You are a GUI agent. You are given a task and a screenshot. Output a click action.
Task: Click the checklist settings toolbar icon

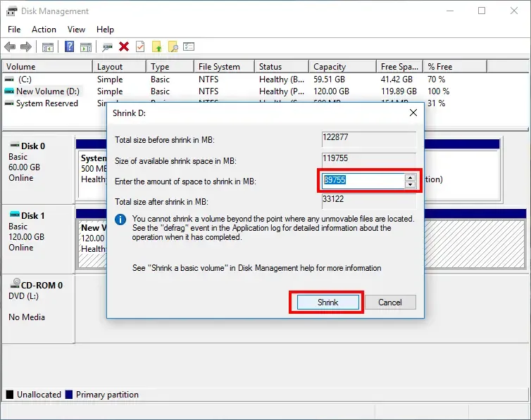click(x=189, y=46)
